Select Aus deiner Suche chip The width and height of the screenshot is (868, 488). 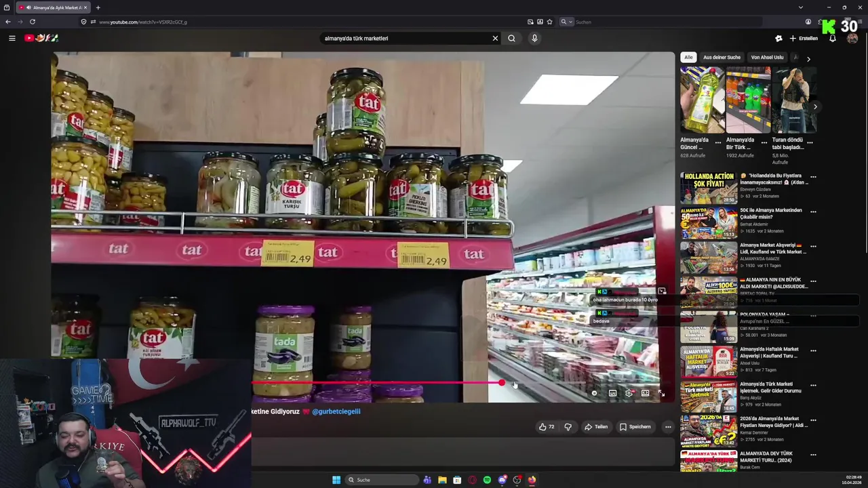[722, 58]
